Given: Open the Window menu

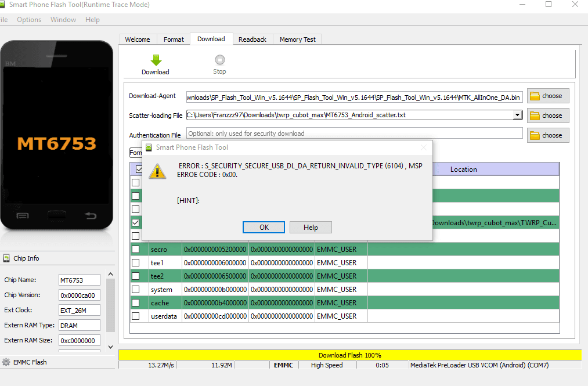Looking at the screenshot, I should pos(63,20).
